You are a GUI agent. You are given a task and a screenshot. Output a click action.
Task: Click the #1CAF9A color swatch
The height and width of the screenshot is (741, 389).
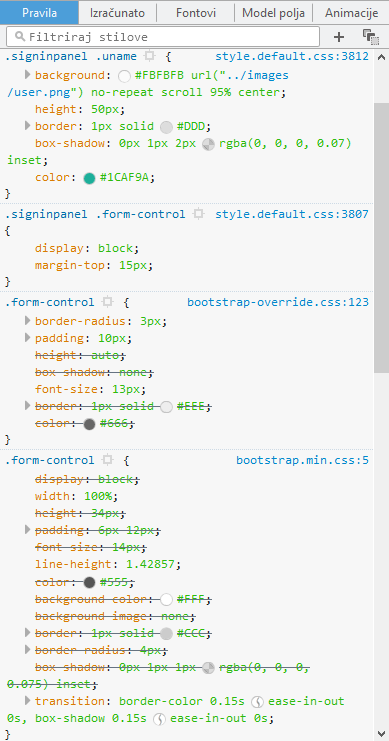(89, 178)
